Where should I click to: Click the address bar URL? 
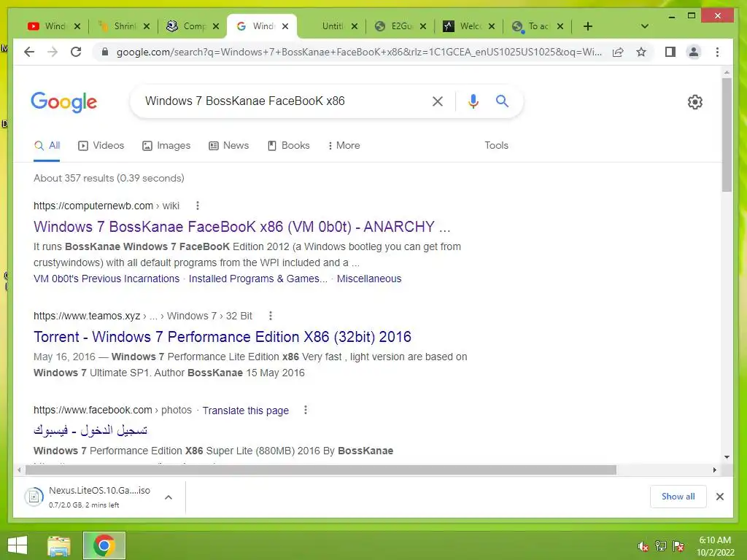click(x=359, y=52)
